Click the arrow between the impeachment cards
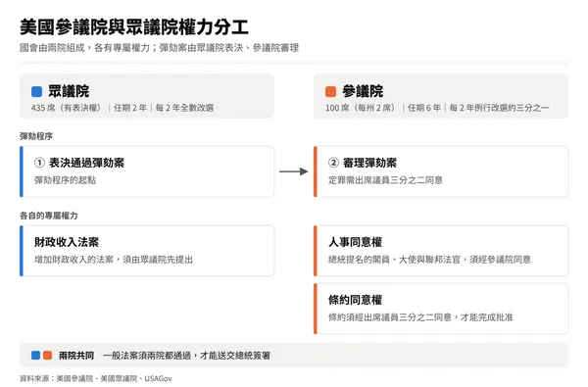588x387 pixels. 294,171
